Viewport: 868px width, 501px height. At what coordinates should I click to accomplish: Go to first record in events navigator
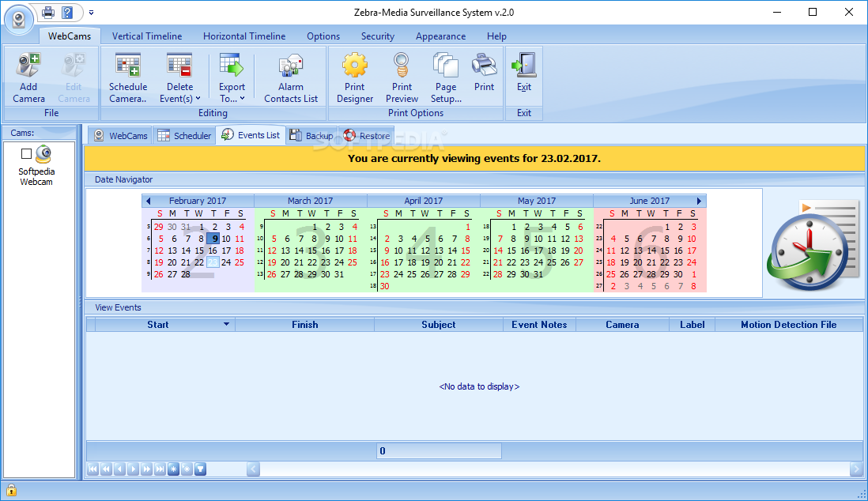tap(93, 469)
